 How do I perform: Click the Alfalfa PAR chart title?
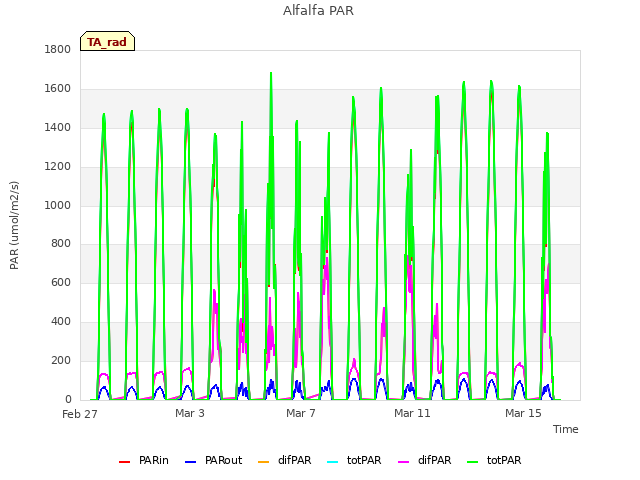tap(318, 11)
